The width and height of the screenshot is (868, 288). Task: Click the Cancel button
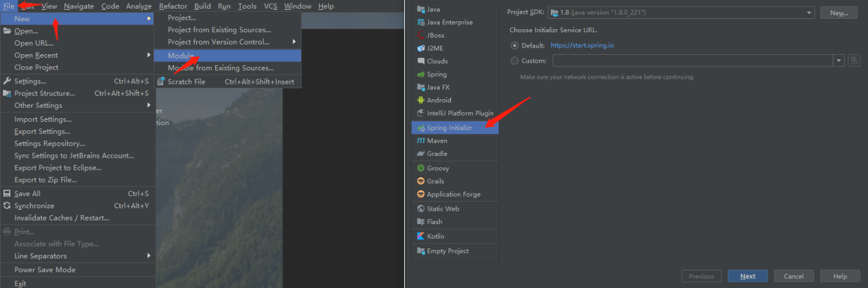point(794,276)
